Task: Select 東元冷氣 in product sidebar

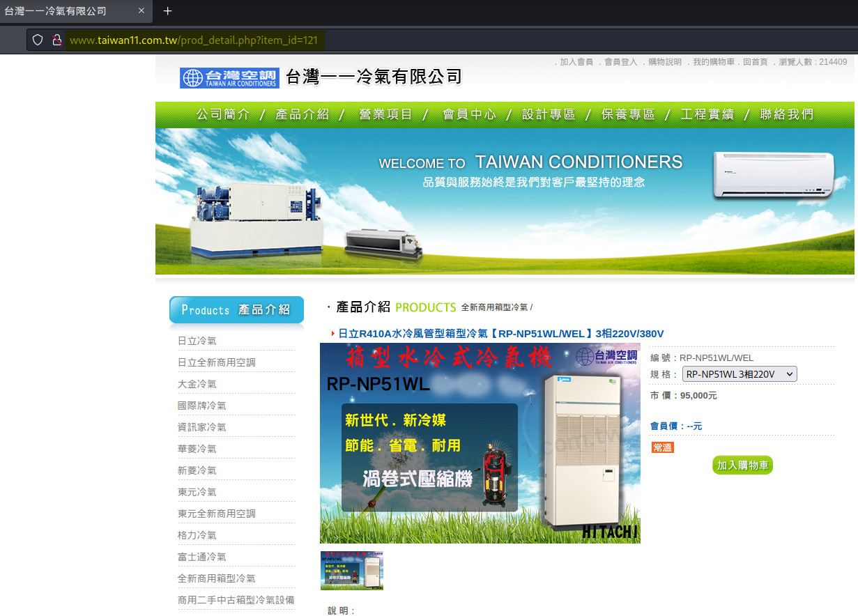Action: coord(197,492)
